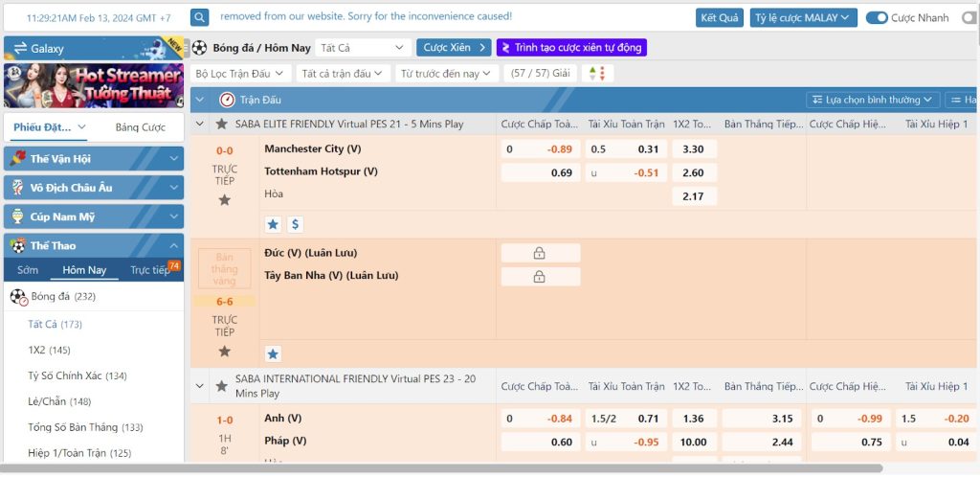Toggle the Cược Nhanh switch

(x=877, y=18)
